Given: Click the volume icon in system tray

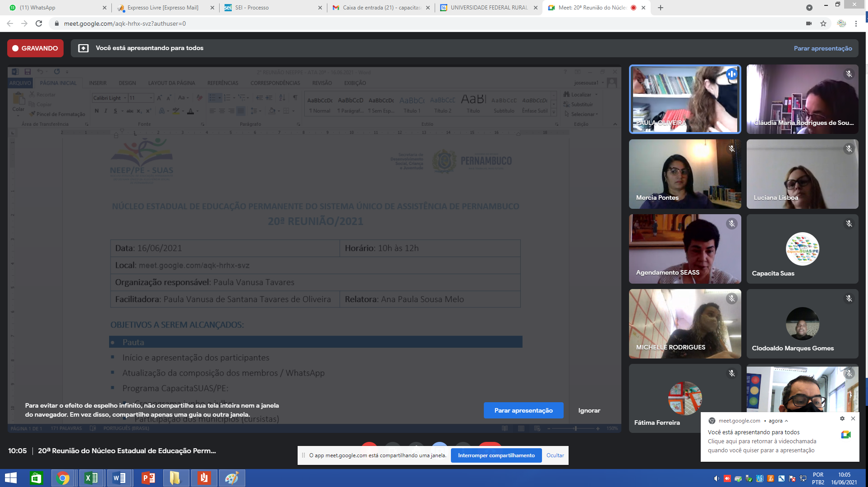Looking at the screenshot, I should pos(716,478).
